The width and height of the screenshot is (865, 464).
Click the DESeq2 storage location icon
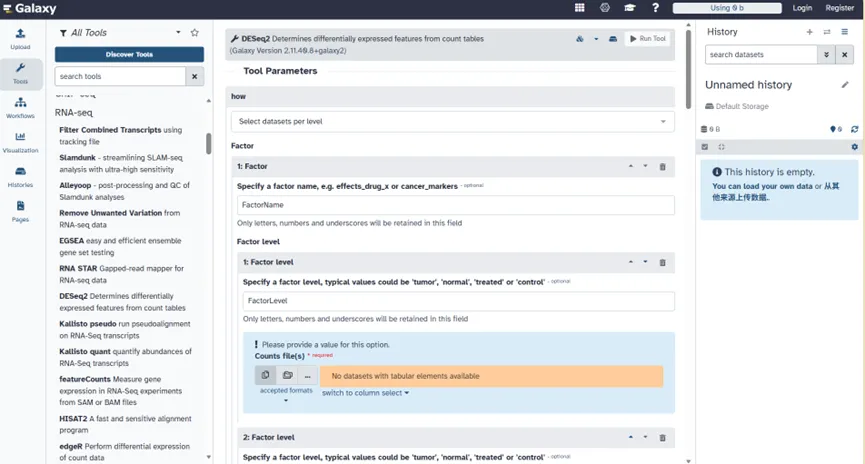[613, 39]
